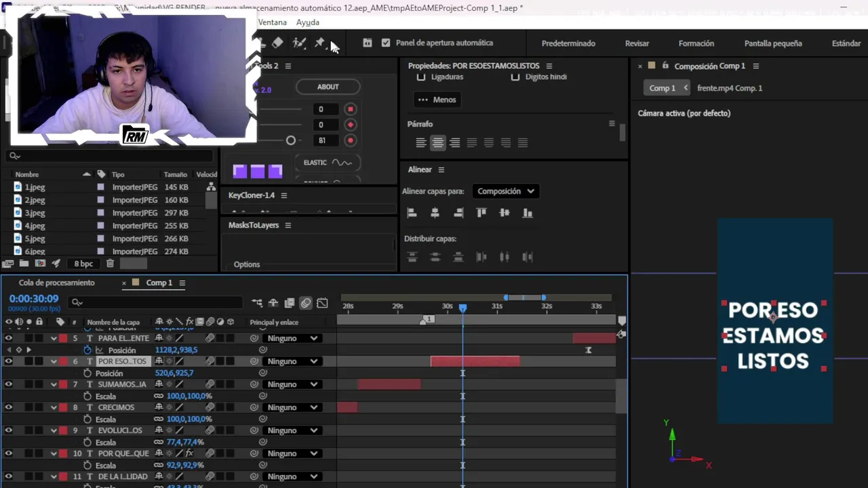Create a new folder in Project panel
Screen dimensions: 868x488
(24, 264)
